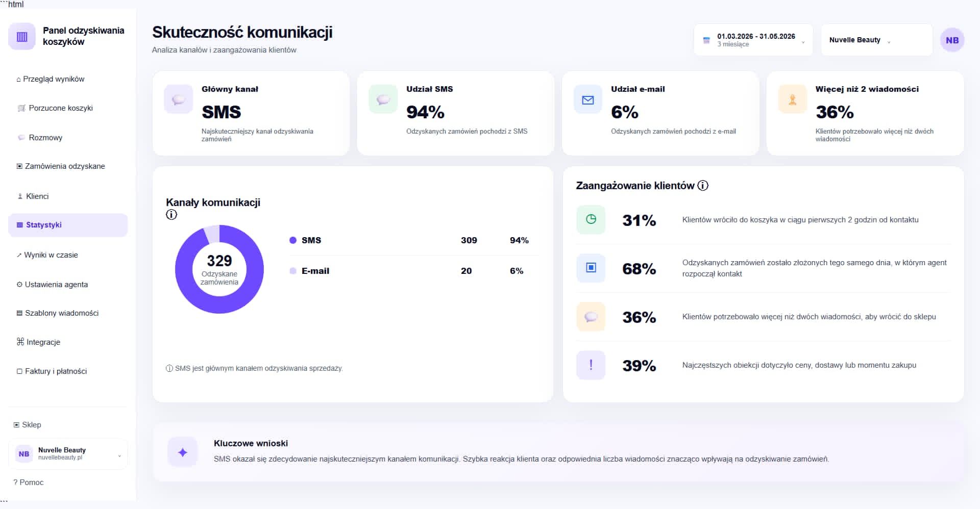
Task: Click the square order icon next to 68%
Action: coord(591,268)
